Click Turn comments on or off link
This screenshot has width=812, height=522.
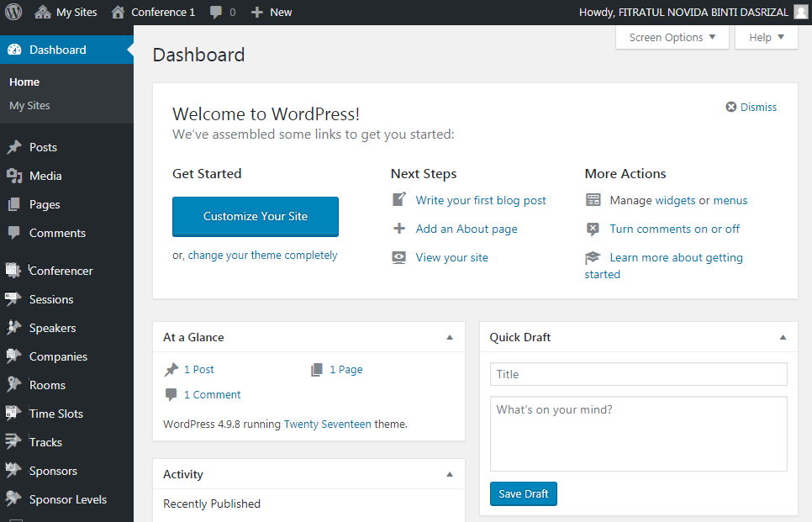(675, 229)
